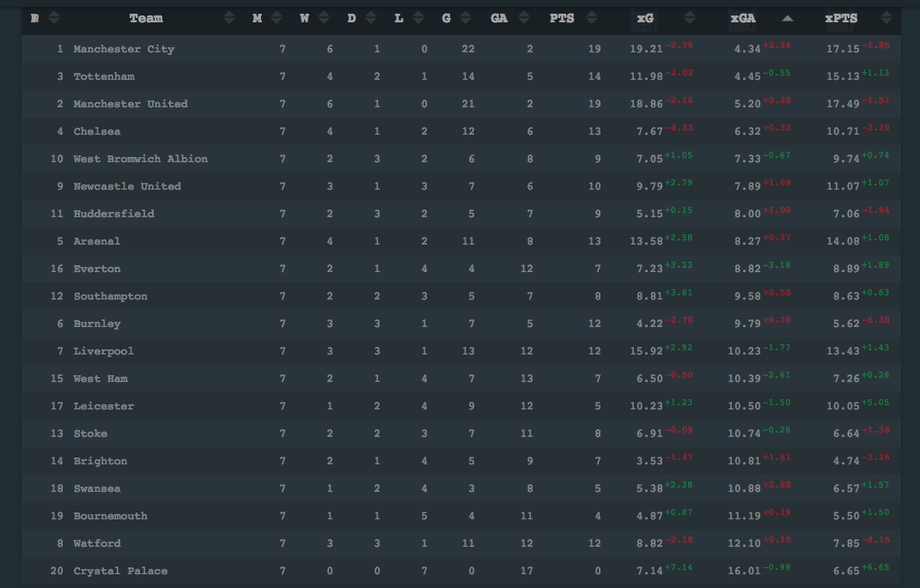The width and height of the screenshot is (920, 588).
Task: Toggle xGA ascending sort arrow
Action: (788, 18)
